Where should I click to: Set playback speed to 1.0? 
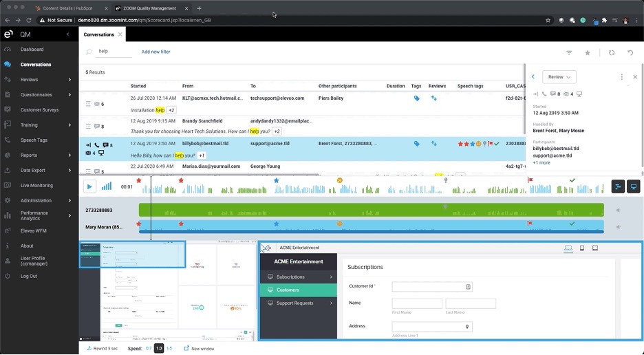[x=159, y=348]
